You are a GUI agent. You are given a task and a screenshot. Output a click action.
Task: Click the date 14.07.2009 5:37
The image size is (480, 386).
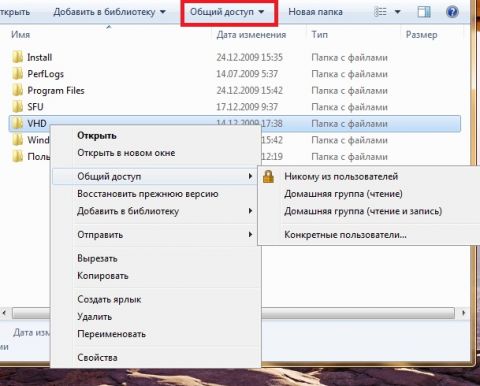tap(247, 74)
